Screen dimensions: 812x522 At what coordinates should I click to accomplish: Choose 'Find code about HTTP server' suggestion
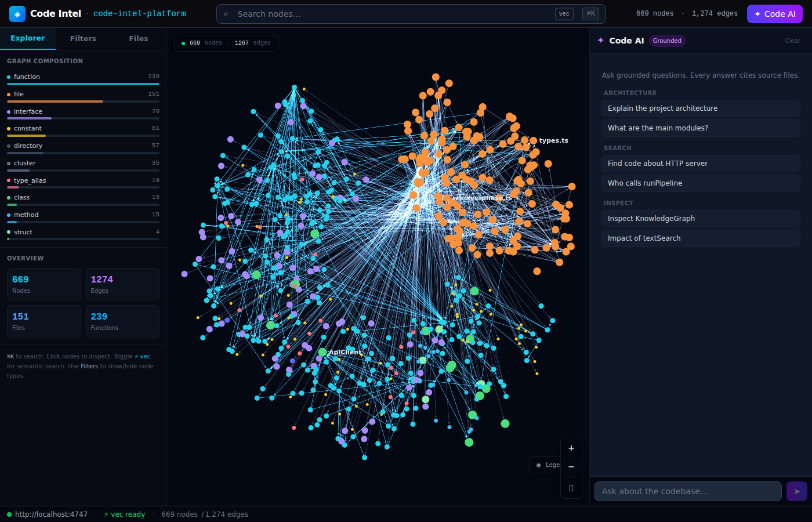(x=701, y=164)
